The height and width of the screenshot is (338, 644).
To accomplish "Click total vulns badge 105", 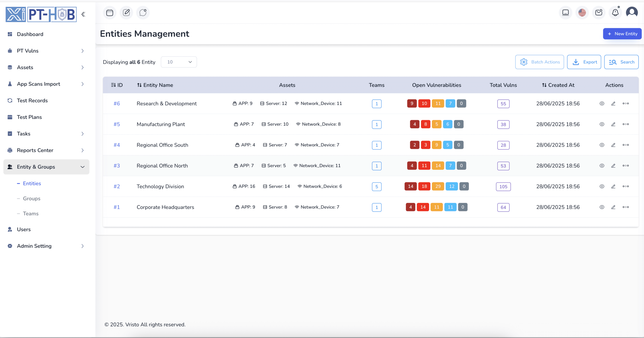I will tap(503, 187).
